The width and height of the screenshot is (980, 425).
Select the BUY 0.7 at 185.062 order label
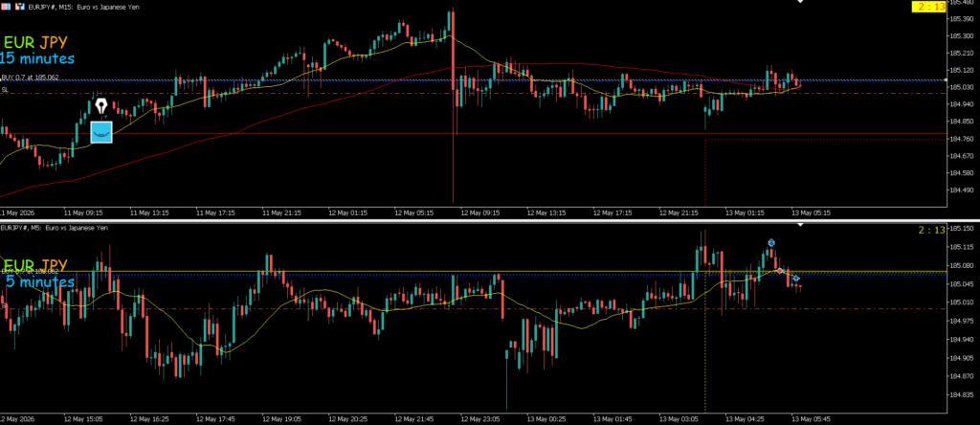pos(30,78)
